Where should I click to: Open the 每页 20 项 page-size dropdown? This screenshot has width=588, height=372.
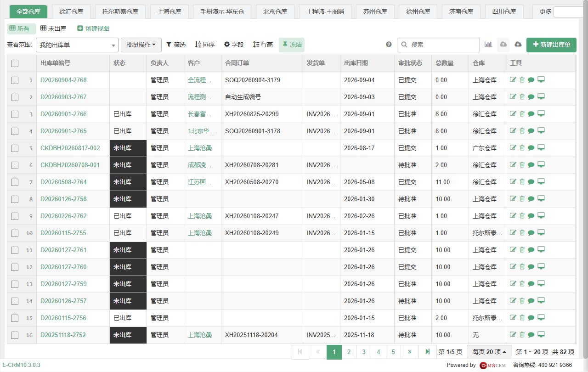tap(489, 352)
